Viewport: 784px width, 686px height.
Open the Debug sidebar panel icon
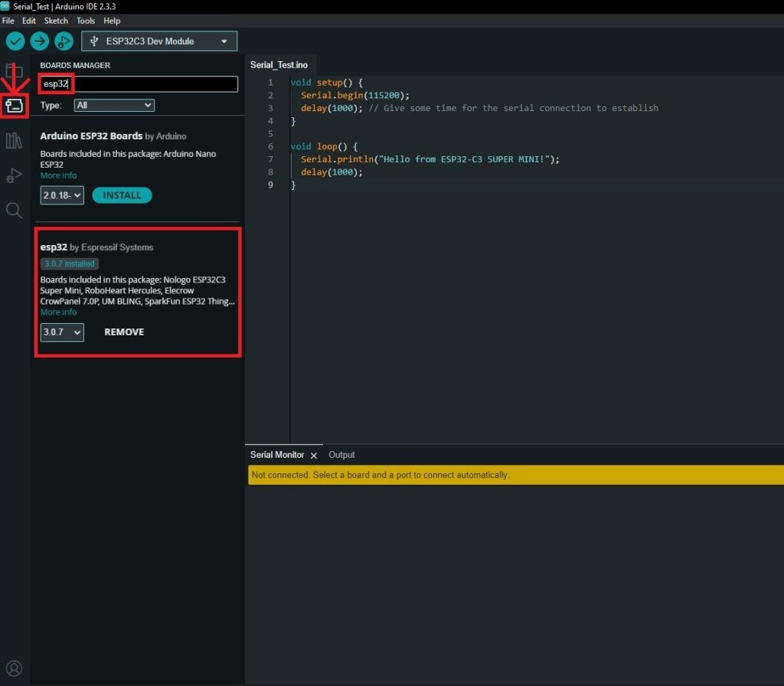tap(14, 175)
